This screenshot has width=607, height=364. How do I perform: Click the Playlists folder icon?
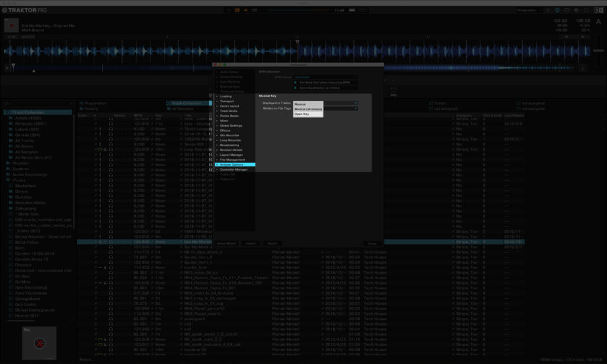(8, 164)
